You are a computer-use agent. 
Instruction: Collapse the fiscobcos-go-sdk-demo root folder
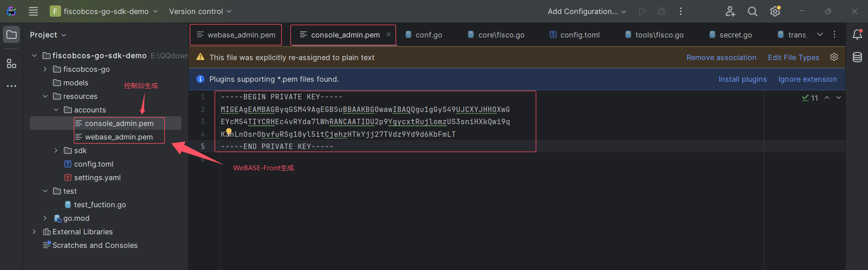coord(34,56)
